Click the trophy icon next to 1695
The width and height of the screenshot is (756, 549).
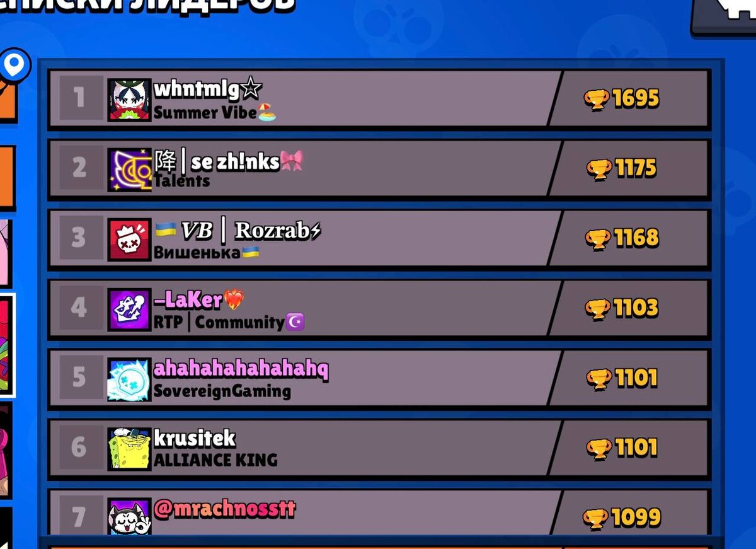tap(596, 100)
